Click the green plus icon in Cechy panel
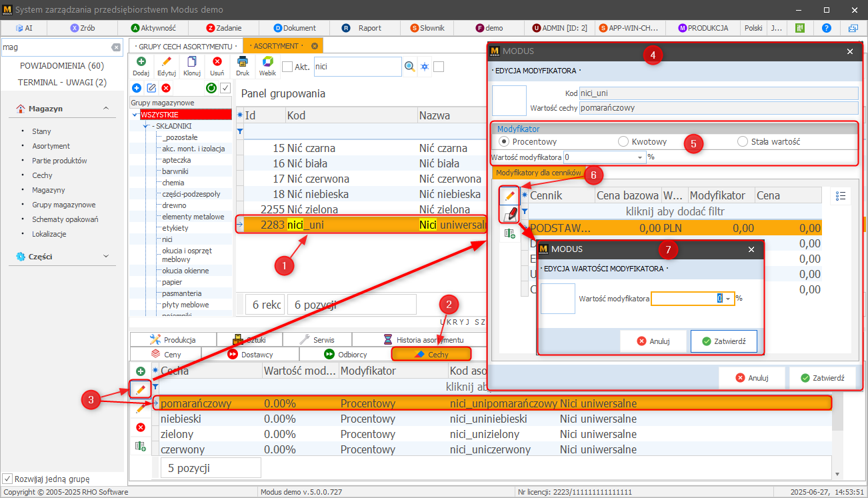Image resolution: width=868 pixels, height=498 pixels. (x=141, y=371)
